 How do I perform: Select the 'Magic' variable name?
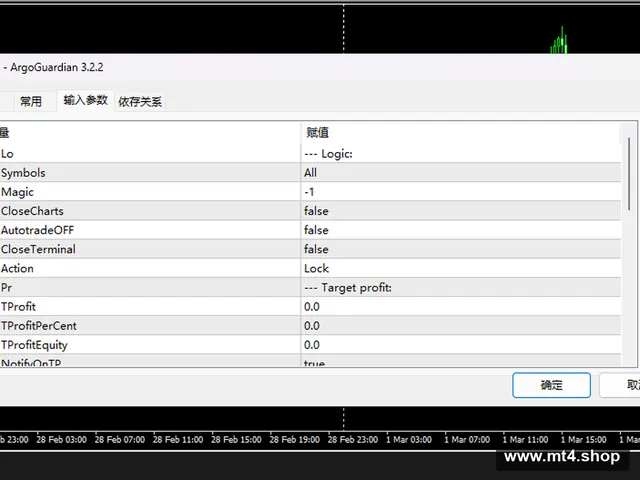[x=18, y=192]
